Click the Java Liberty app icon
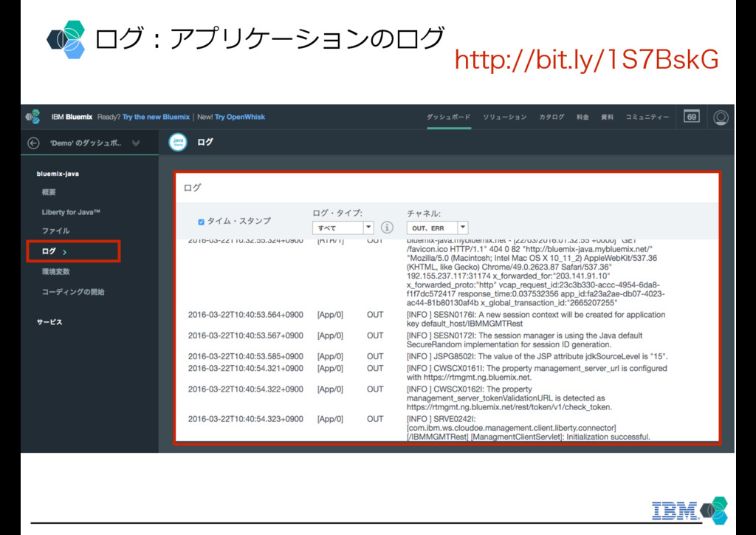The image size is (756, 535). [178, 143]
